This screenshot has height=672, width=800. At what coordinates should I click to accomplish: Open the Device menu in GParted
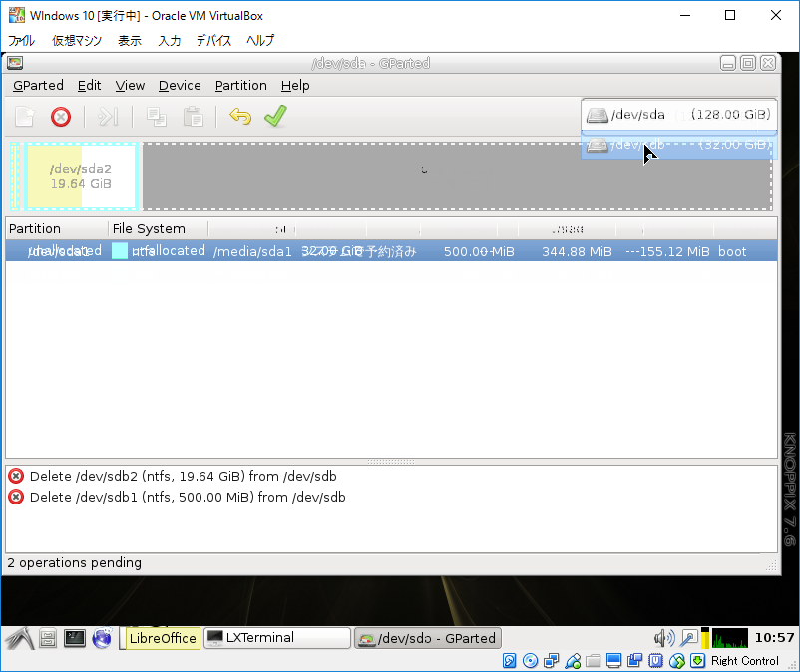[180, 85]
